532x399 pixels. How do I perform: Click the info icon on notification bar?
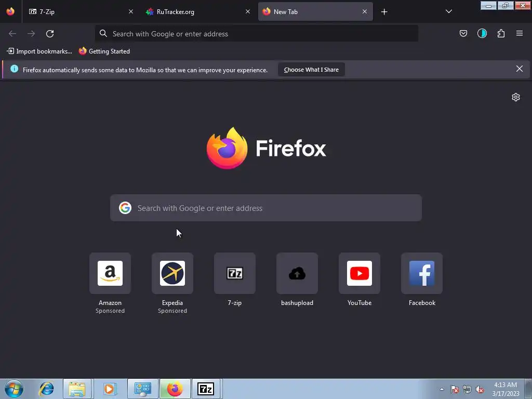point(14,69)
